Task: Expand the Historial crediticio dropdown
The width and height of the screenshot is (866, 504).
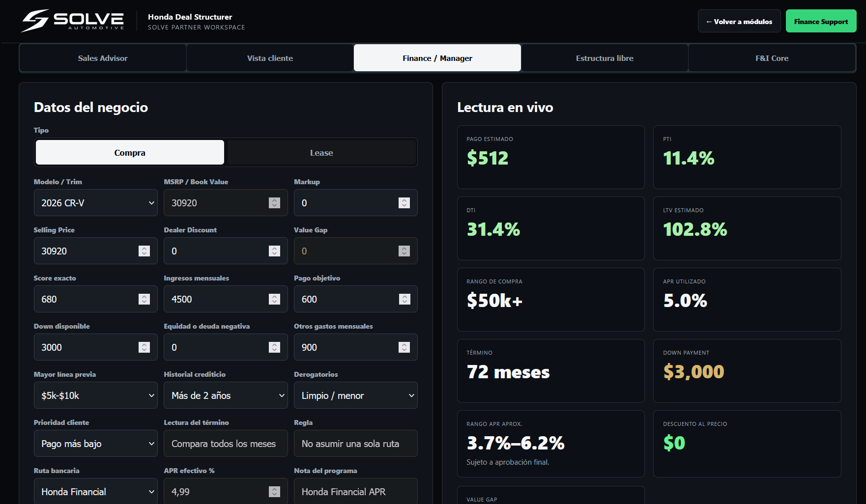Action: 226,395
